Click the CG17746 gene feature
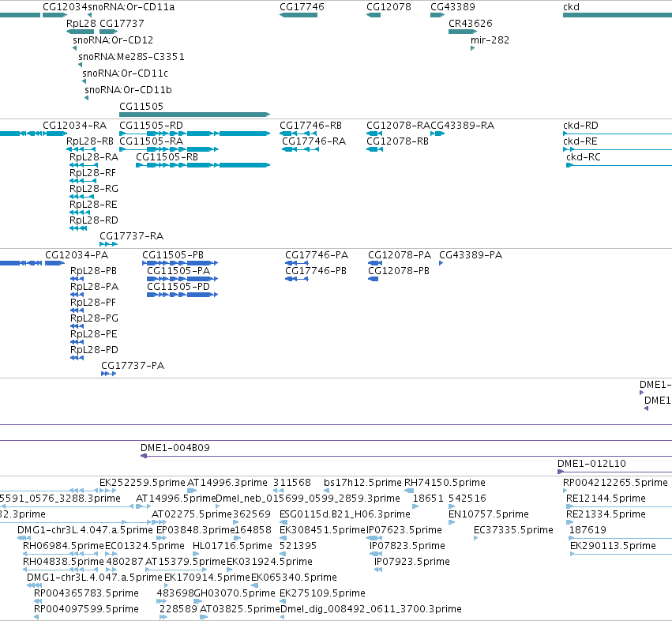The width and height of the screenshot is (672, 621). tap(298, 15)
